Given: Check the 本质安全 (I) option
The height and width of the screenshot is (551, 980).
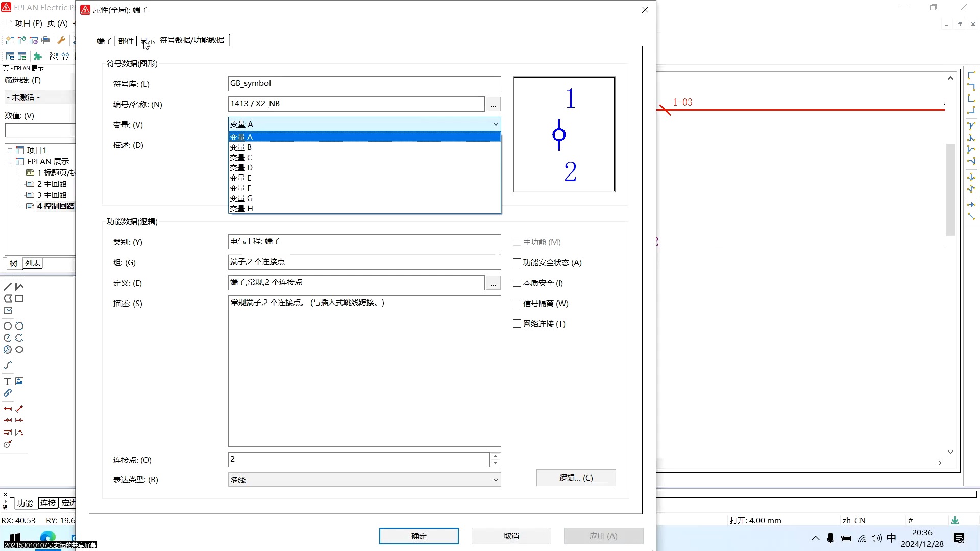Looking at the screenshot, I should [x=517, y=283].
